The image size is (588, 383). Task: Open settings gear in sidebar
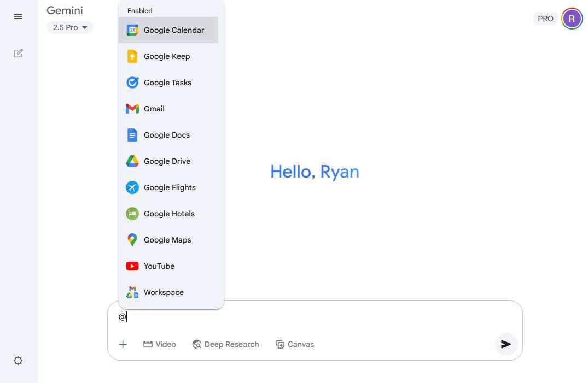pos(18,361)
